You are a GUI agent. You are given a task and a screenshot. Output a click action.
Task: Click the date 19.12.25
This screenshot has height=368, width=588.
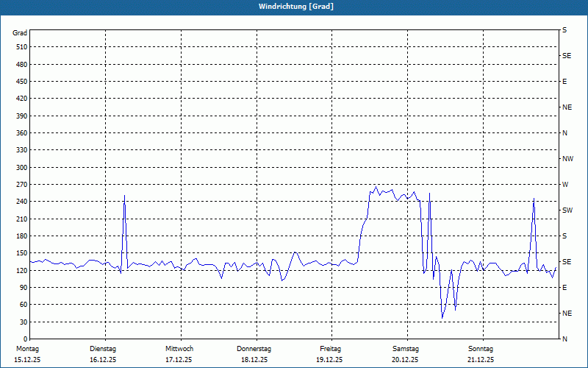(329, 360)
